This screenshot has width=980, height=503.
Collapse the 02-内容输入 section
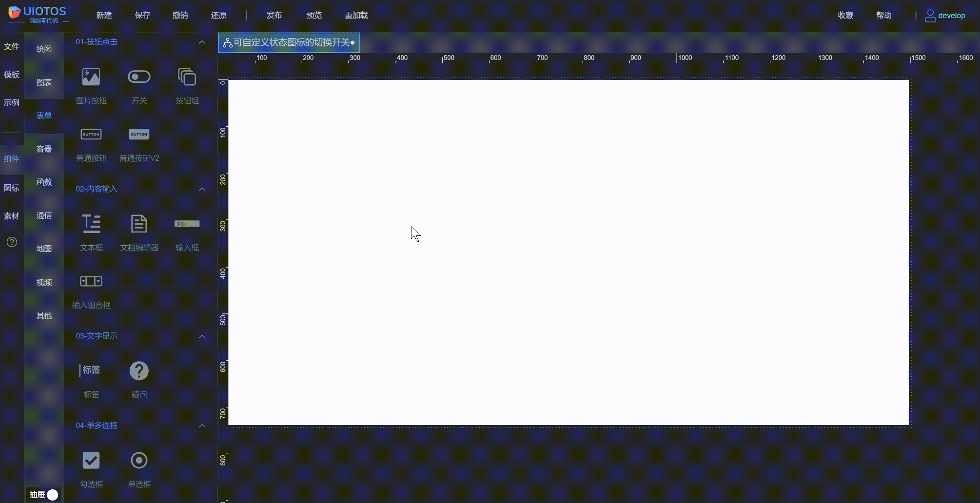pyautogui.click(x=202, y=189)
